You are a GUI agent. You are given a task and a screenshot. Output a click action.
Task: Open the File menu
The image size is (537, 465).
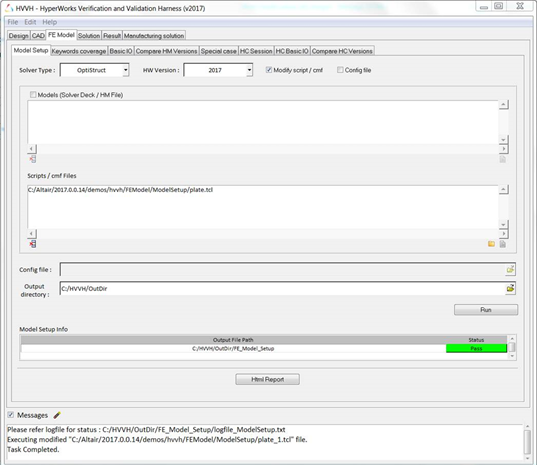point(13,22)
